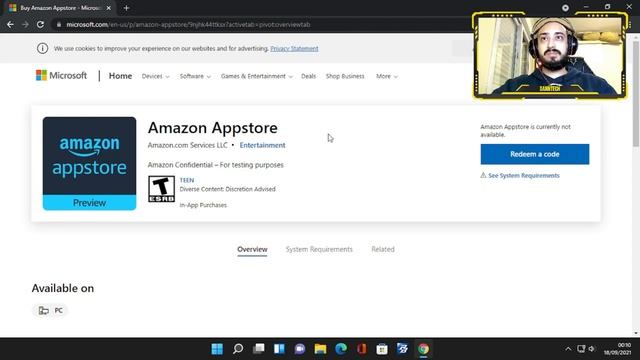Open the Windows Start menu

point(217,349)
